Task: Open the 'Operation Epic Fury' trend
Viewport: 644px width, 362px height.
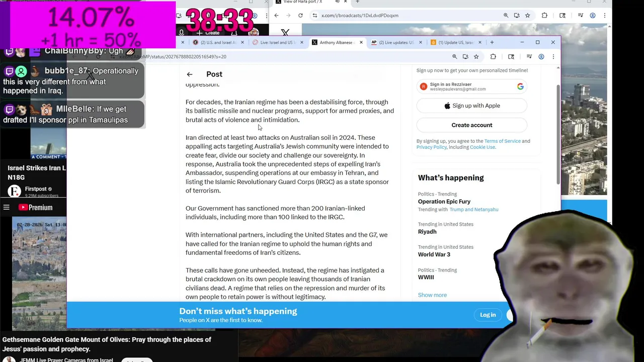Action: pos(444,202)
